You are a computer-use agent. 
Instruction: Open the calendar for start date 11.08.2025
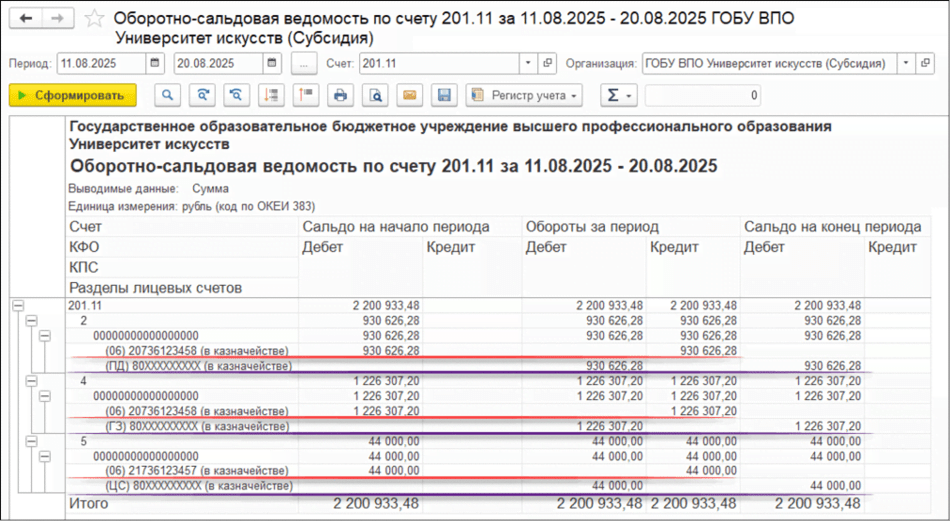[155, 63]
